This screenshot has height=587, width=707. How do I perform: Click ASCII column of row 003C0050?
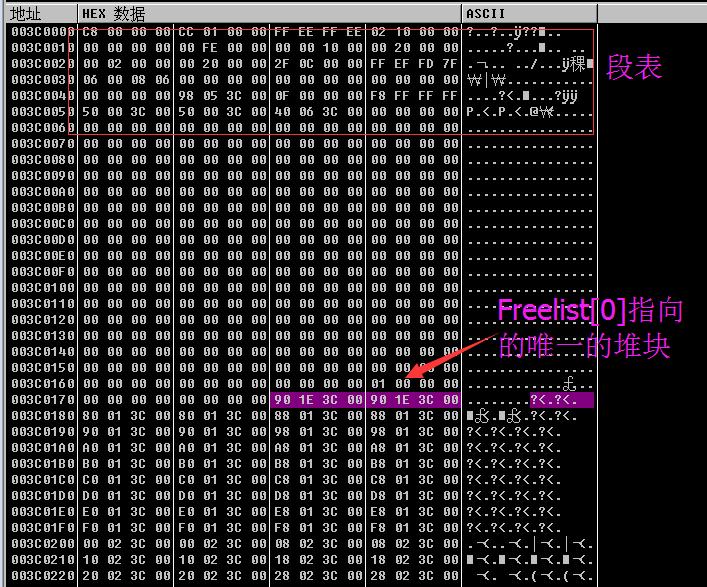tap(529, 112)
